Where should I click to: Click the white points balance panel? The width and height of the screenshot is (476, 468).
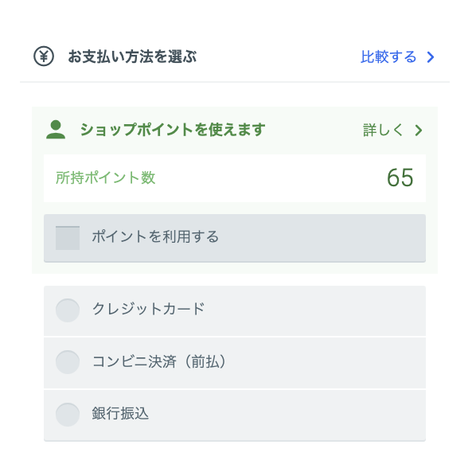point(235,178)
